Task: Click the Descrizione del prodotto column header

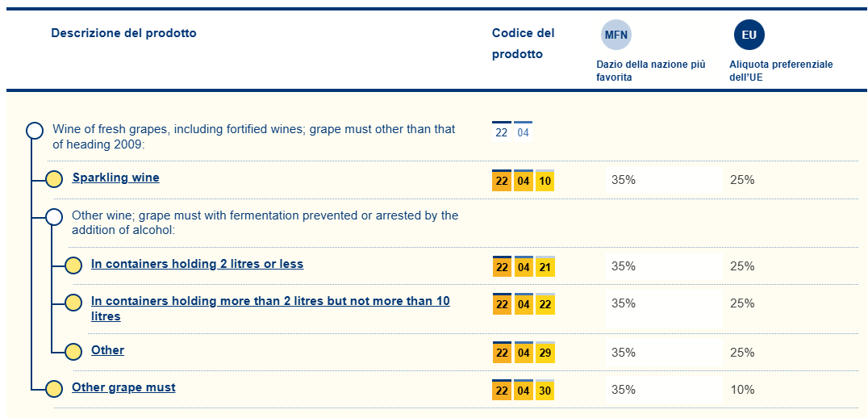Action: [x=123, y=33]
